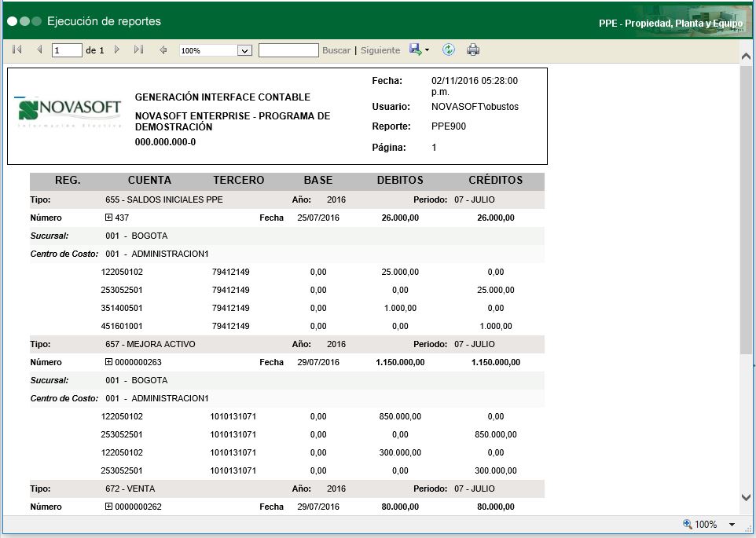Image resolution: width=756 pixels, height=538 pixels.
Task: Open the 100% zoom dropdown in toolbar
Action: (244, 50)
